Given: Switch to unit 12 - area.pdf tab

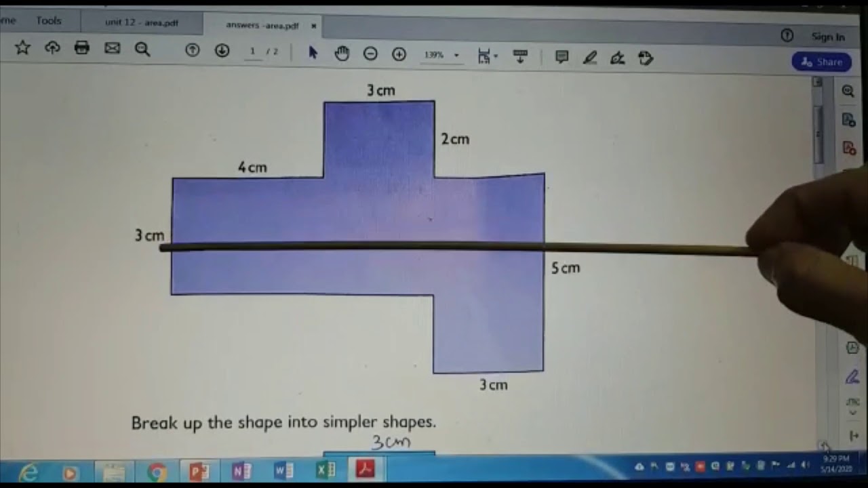Looking at the screenshot, I should [x=141, y=22].
